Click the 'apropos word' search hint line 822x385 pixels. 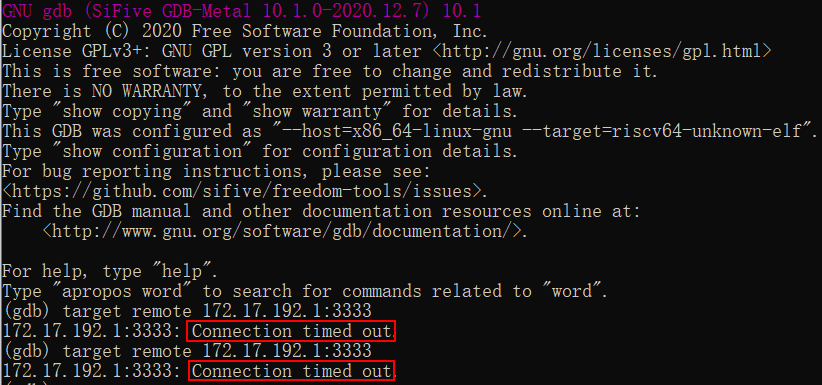click(x=305, y=291)
